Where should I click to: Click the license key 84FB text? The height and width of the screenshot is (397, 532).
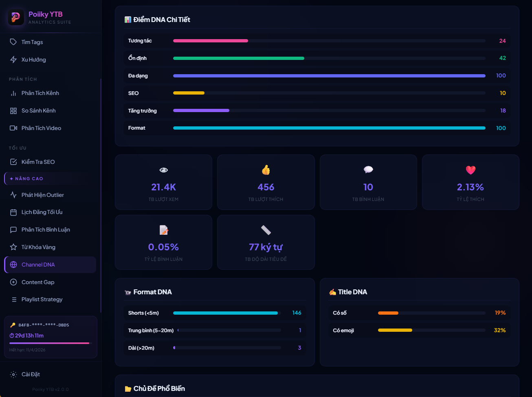click(x=44, y=325)
